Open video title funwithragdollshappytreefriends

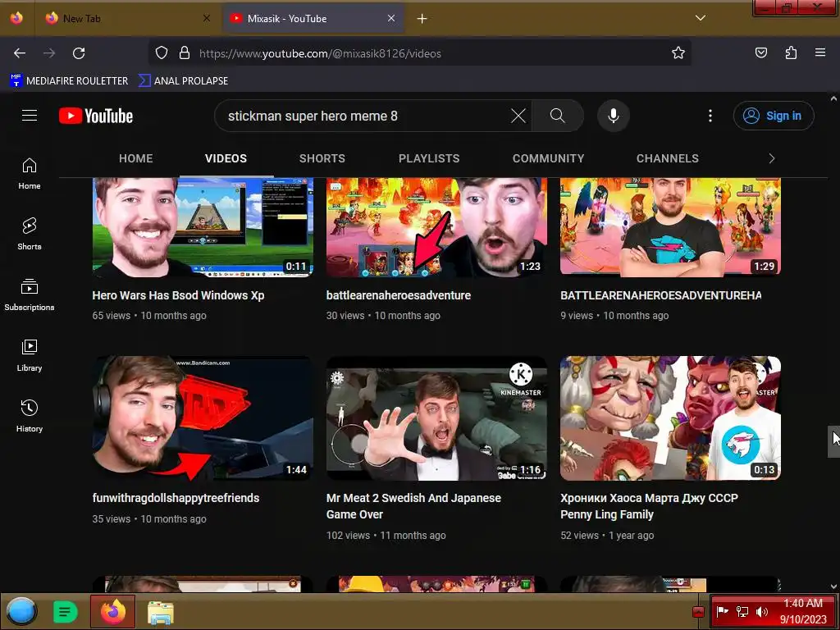click(176, 498)
